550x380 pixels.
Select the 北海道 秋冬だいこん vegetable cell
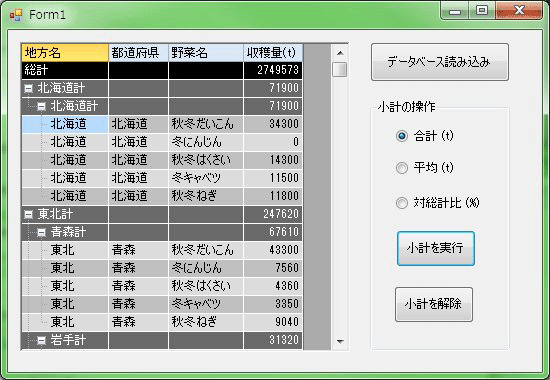[x=206, y=124]
